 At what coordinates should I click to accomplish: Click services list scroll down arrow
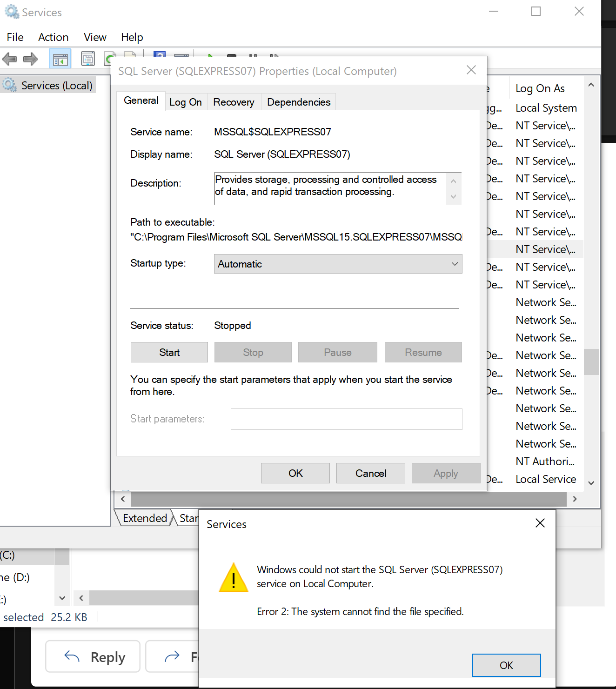click(x=591, y=483)
